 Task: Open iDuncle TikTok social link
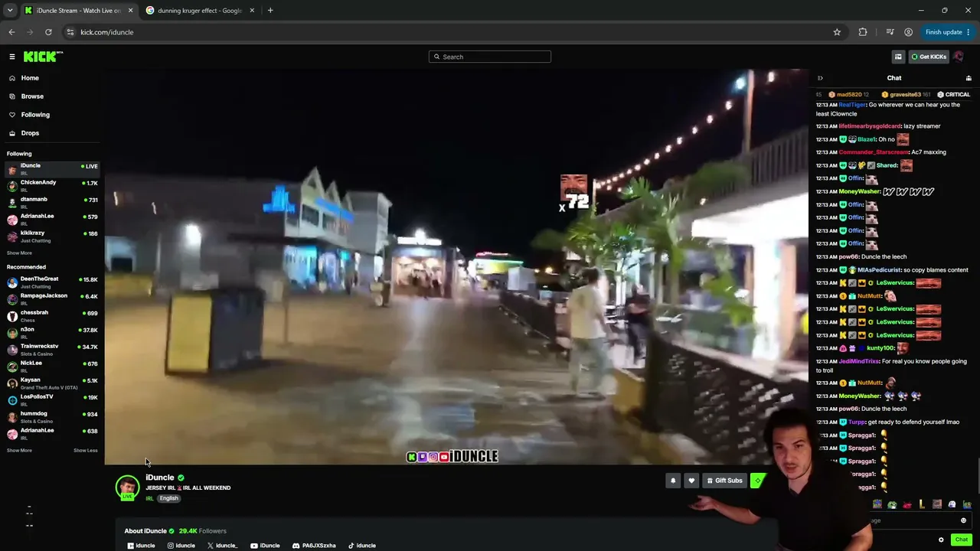point(361,546)
